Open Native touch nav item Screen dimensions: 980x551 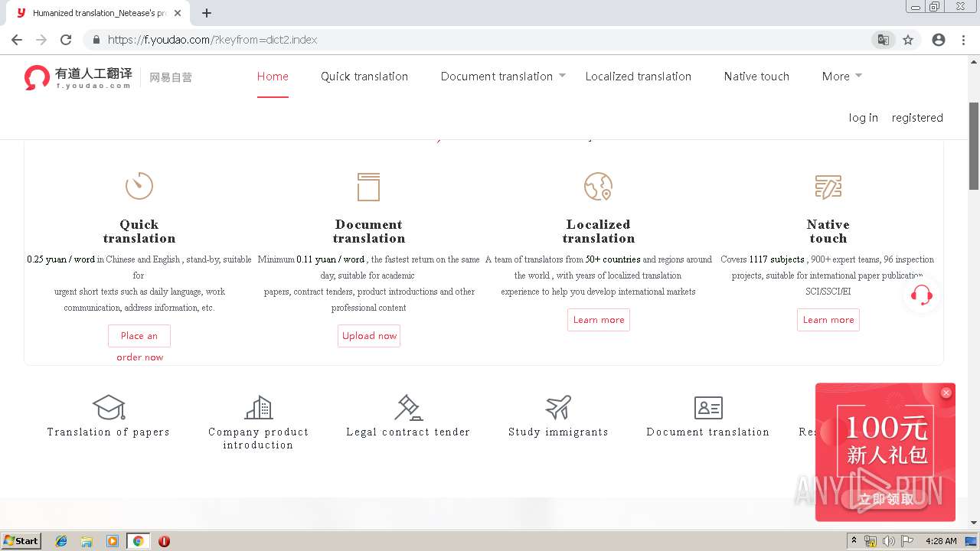coord(756,77)
